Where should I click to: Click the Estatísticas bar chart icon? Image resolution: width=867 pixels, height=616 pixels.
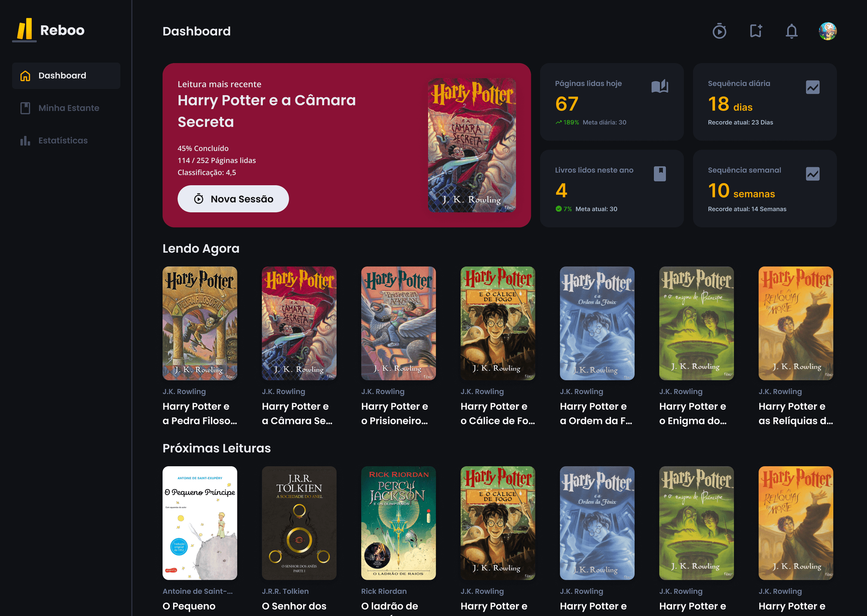click(25, 140)
